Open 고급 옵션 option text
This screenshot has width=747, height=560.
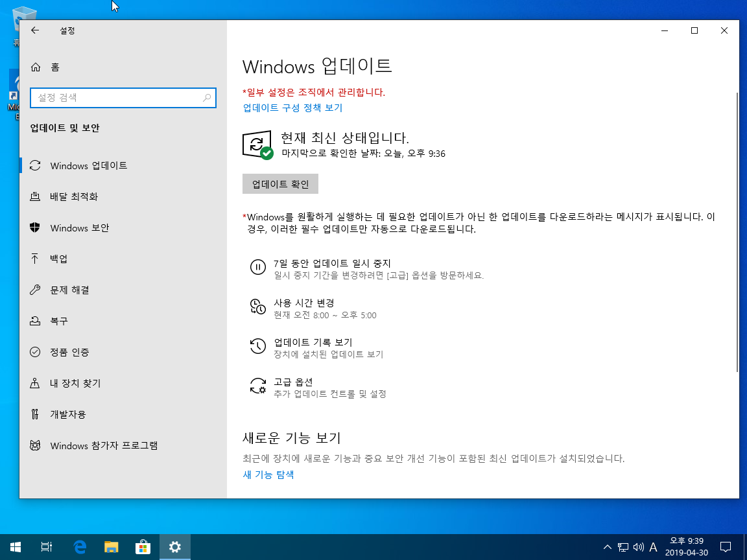pos(293,382)
